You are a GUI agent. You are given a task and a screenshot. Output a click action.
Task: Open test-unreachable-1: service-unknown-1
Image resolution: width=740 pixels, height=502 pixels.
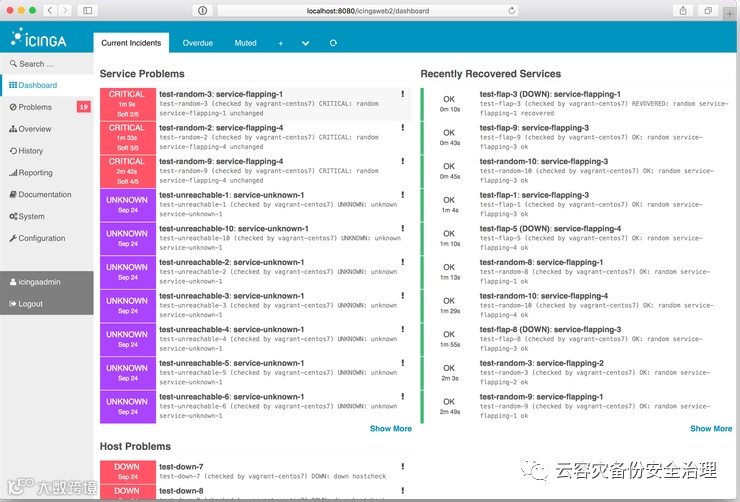pyautogui.click(x=231, y=195)
